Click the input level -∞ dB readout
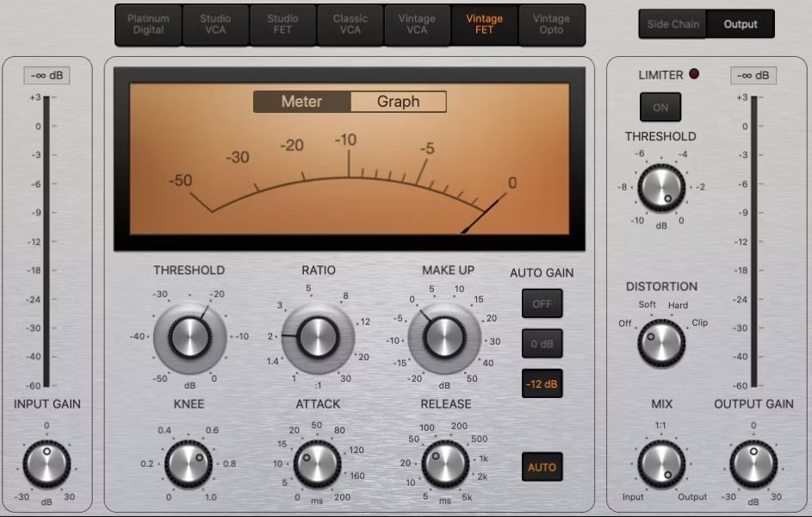812x517 pixels. pyautogui.click(x=46, y=76)
